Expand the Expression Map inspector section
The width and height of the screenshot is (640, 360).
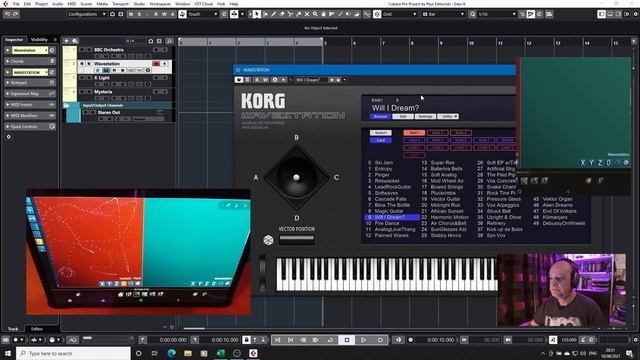point(30,93)
